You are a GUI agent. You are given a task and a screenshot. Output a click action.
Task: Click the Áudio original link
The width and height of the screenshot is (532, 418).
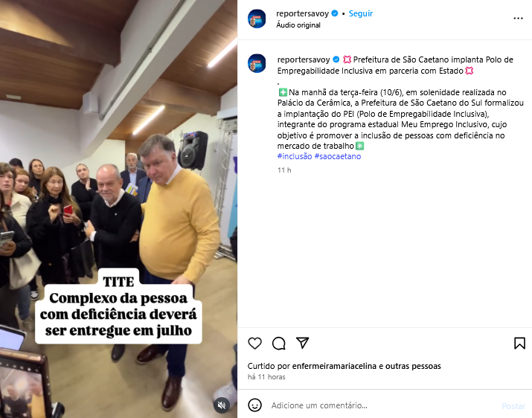pos(298,25)
